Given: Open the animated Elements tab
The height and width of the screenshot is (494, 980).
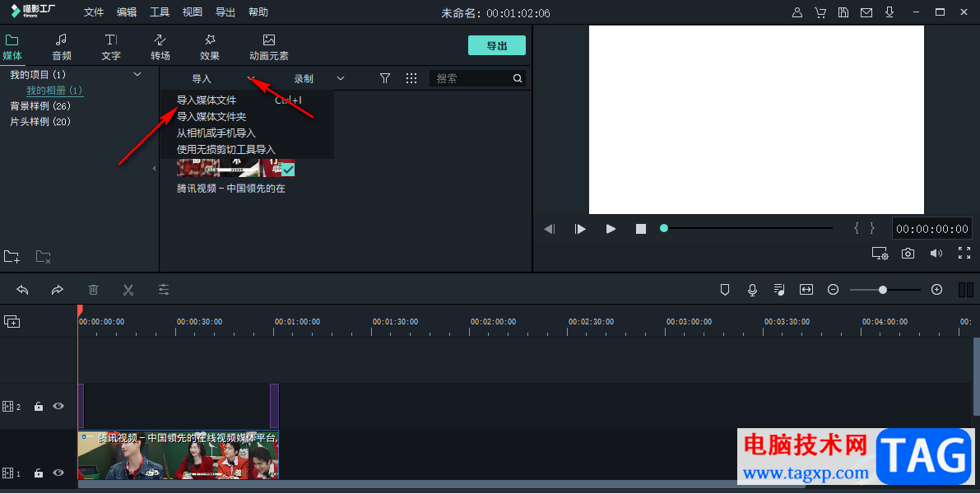Looking at the screenshot, I should tap(269, 48).
